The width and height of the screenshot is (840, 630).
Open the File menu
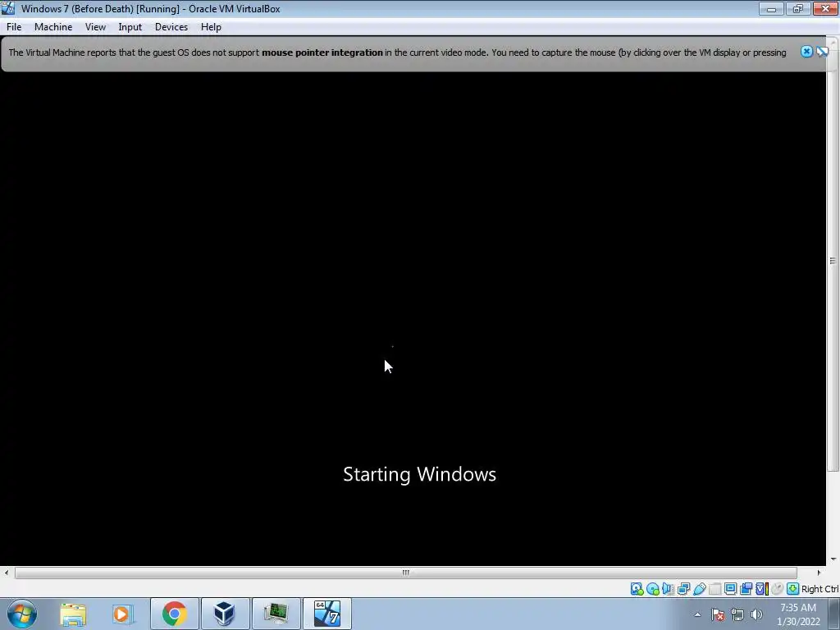pyautogui.click(x=14, y=27)
